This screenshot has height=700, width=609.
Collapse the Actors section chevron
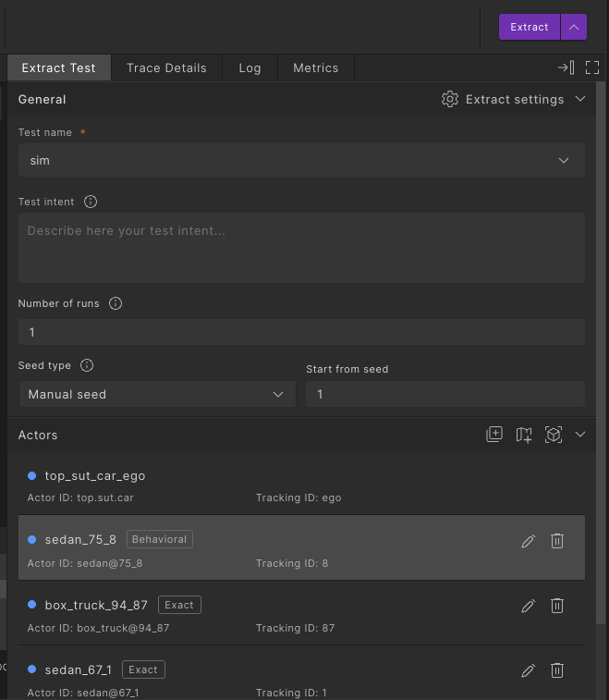tap(580, 435)
